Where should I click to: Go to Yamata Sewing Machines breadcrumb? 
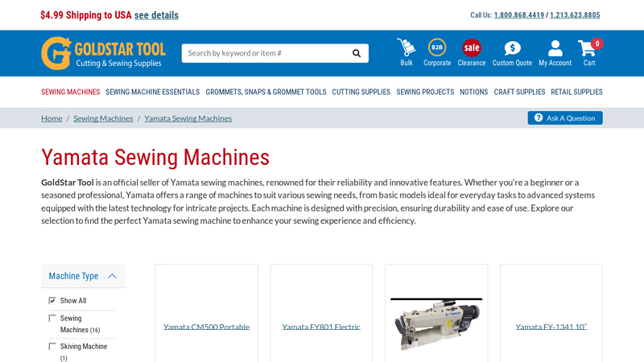[188, 118]
